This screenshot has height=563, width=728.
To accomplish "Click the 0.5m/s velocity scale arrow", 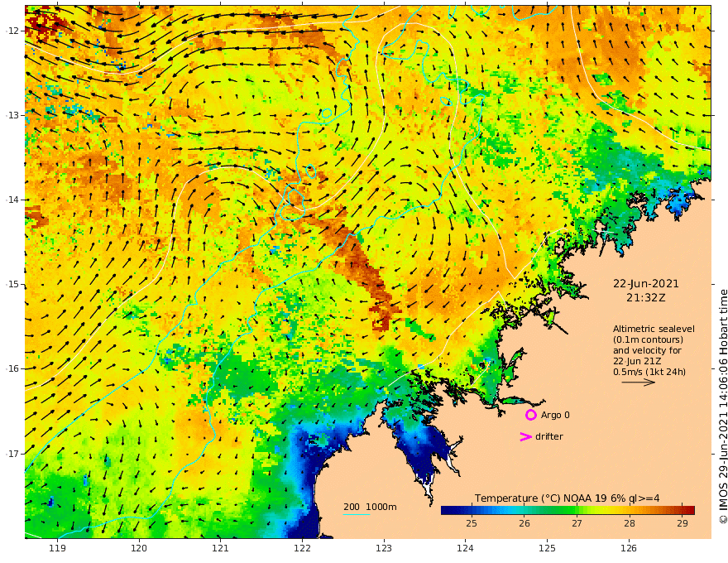I will coord(639,383).
